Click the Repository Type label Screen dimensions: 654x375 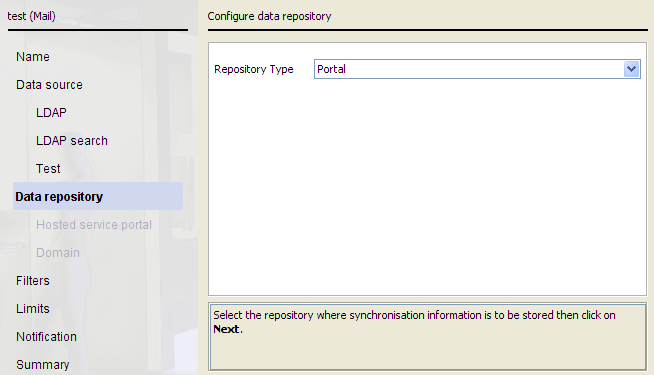(254, 69)
